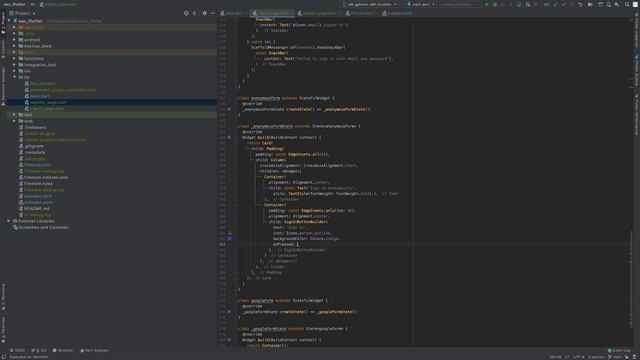Select Scratches and Consoles

43,227
